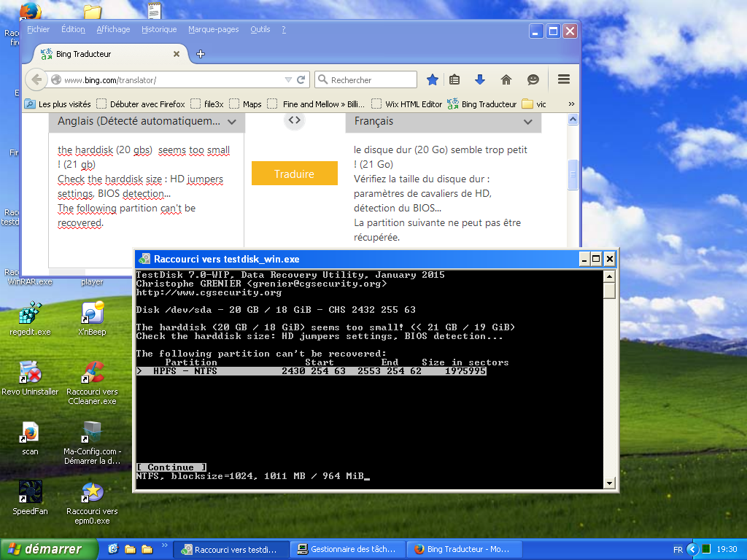This screenshot has width=747, height=560.
Task: Open the X'nBeep desktop shortcut
Action: (92, 319)
